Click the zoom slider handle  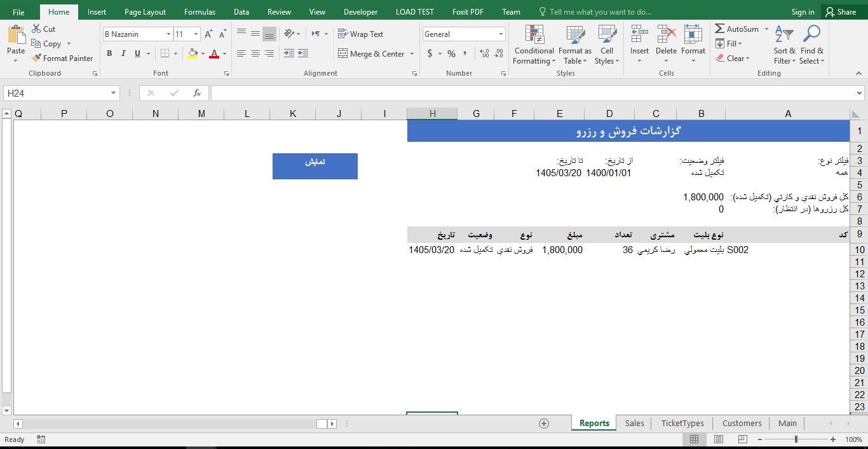tap(796, 439)
